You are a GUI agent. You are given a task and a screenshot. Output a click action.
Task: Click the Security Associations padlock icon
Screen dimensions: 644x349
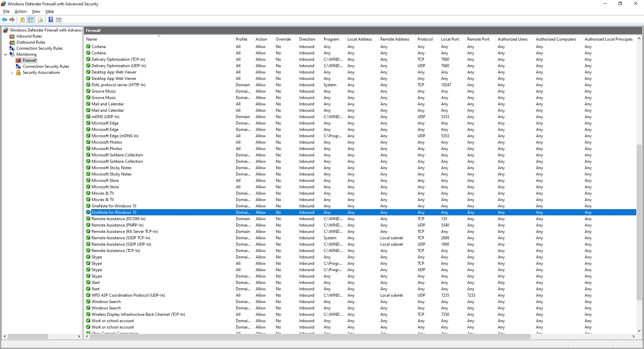18,72
